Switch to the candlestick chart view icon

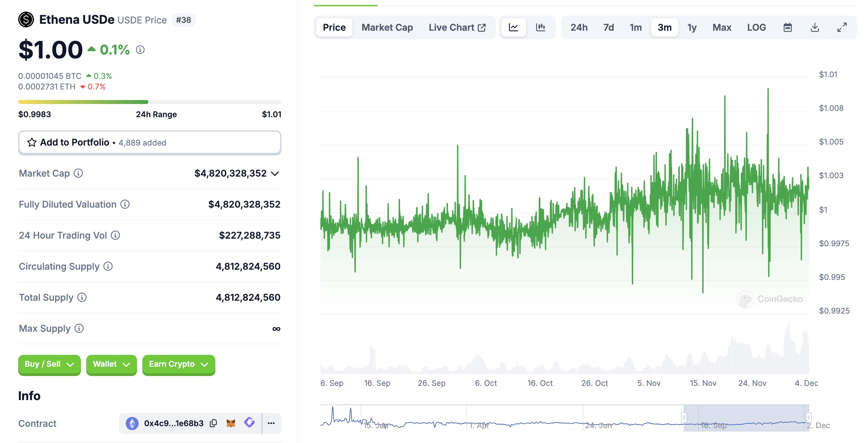pyautogui.click(x=540, y=27)
